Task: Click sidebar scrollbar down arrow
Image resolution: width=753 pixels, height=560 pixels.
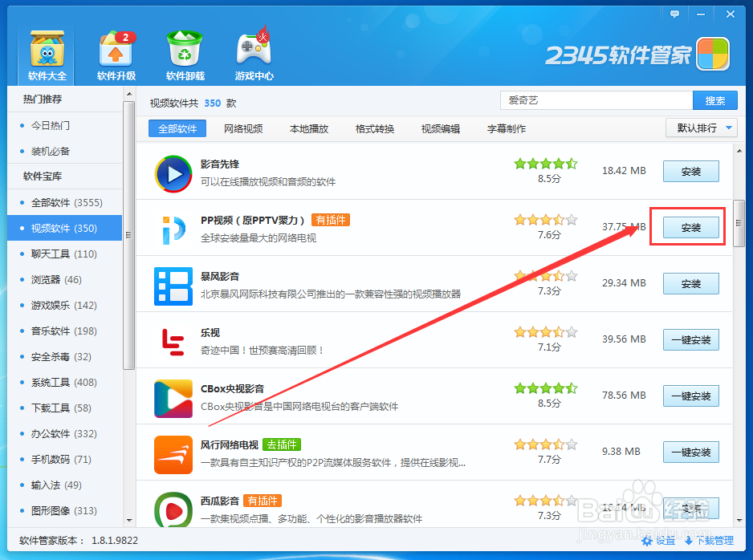Action: [129, 520]
